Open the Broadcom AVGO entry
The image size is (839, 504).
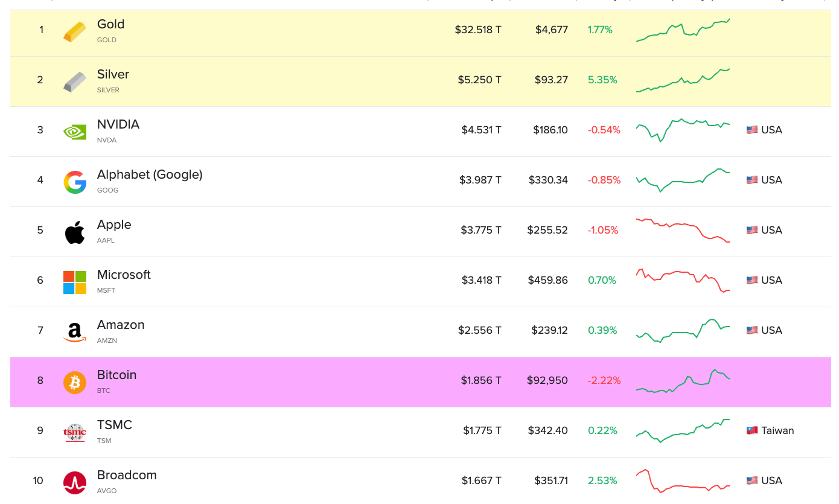coord(127,475)
